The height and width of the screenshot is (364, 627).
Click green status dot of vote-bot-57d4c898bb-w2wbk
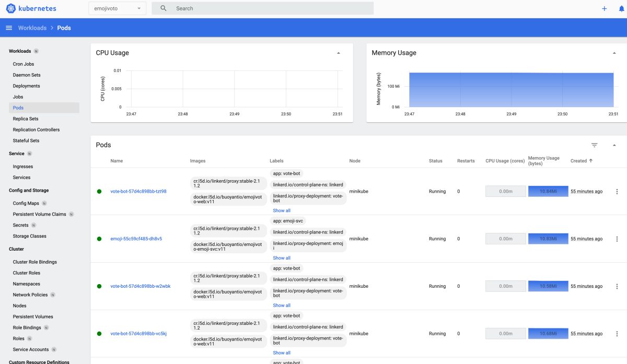point(99,286)
